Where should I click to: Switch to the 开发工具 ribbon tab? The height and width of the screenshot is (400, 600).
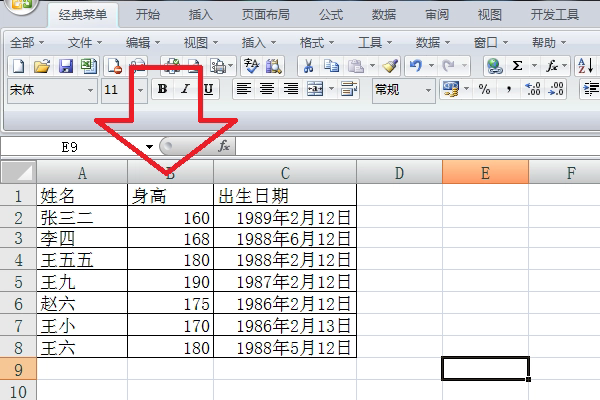pos(554,15)
